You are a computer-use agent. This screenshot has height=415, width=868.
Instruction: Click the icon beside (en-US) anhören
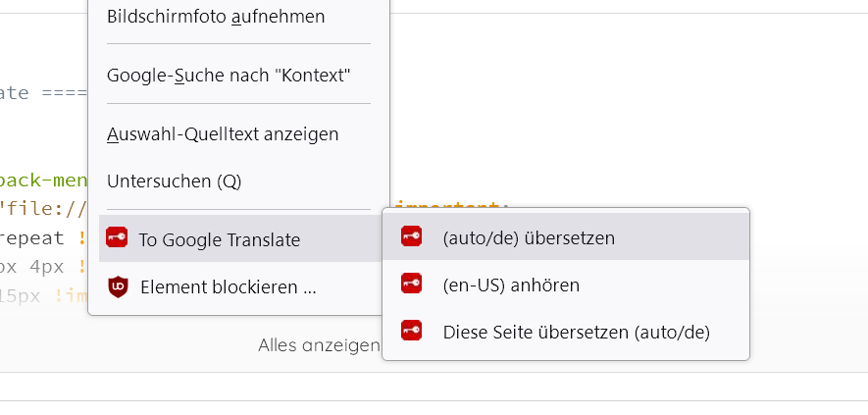(412, 285)
